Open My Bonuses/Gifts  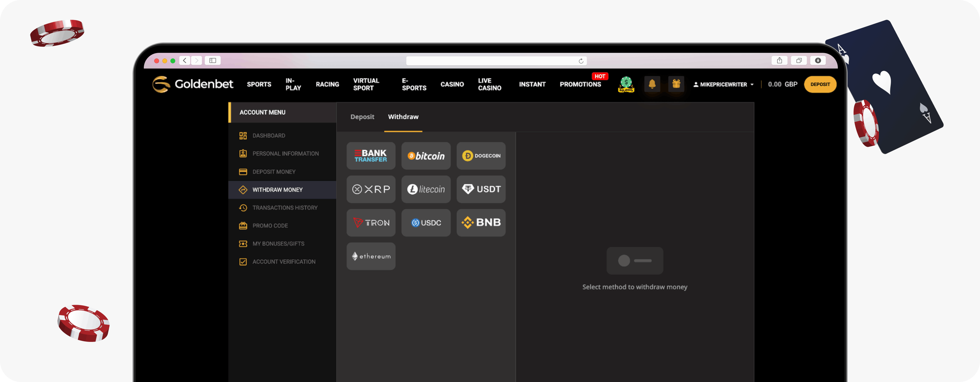[x=282, y=243]
